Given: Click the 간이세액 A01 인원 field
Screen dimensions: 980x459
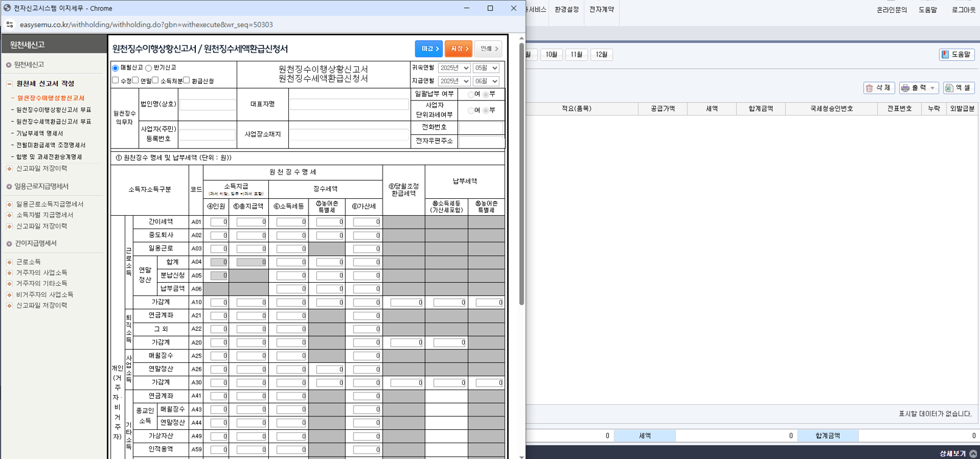Looking at the screenshot, I should [219, 222].
